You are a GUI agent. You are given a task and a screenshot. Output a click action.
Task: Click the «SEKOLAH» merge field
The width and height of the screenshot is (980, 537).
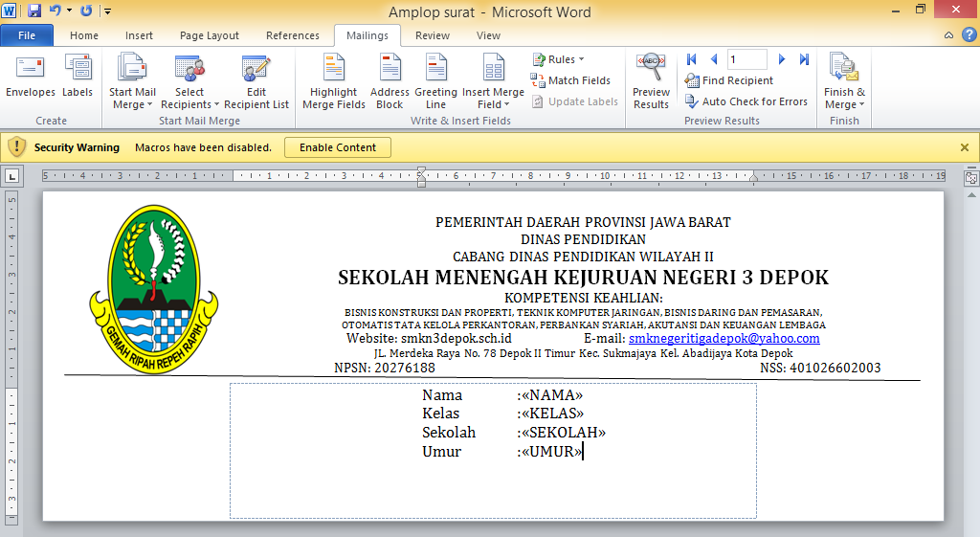(563, 432)
